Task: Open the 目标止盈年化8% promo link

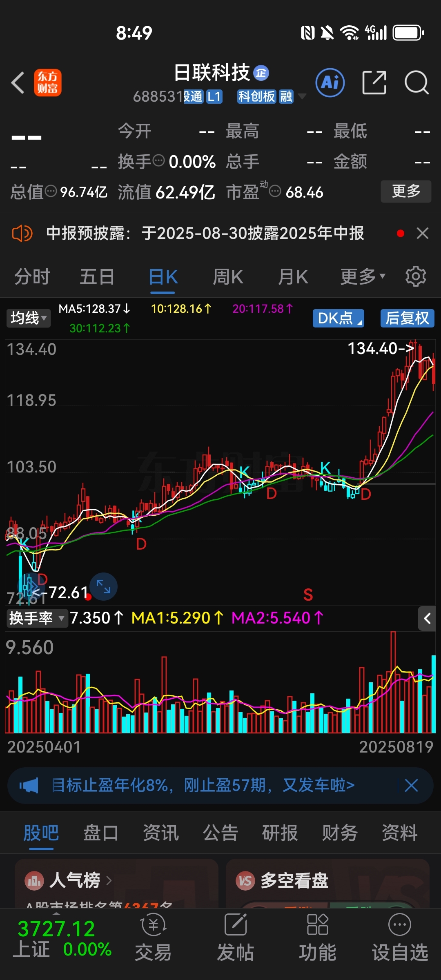Action: tap(203, 785)
